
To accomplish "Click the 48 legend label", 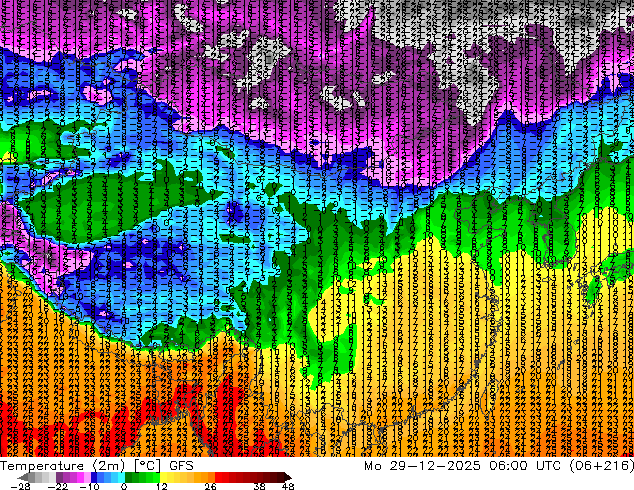I will coord(288,486).
